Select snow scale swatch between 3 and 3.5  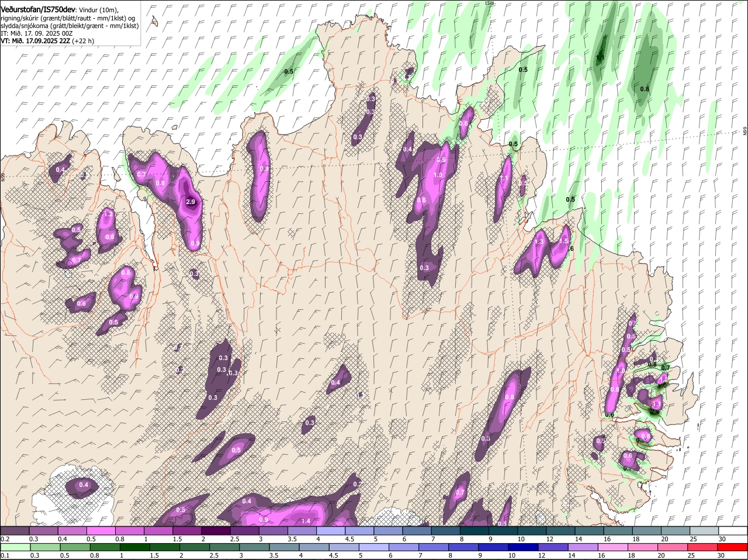pyautogui.click(x=273, y=531)
